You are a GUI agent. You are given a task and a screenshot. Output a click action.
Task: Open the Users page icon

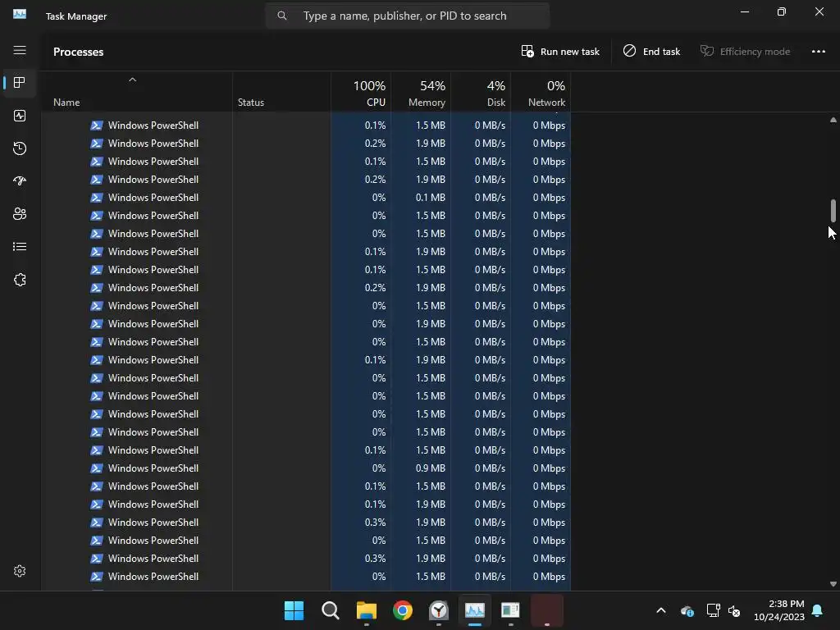(20, 214)
